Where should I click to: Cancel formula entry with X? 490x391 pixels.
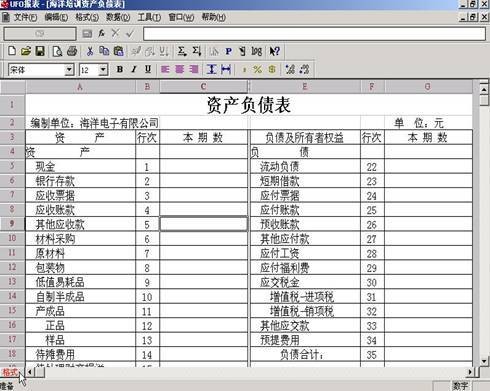115,33
